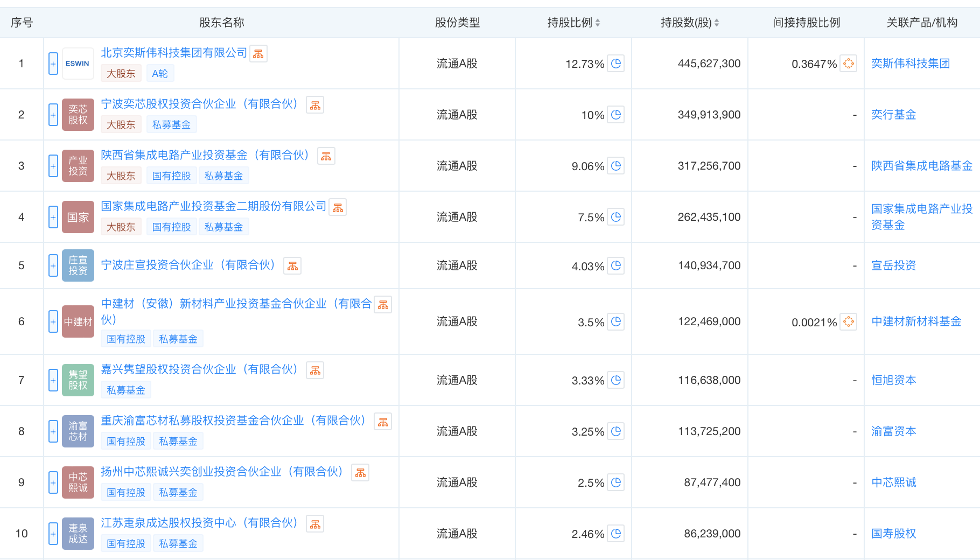This screenshot has height=560, width=980.
Task: Open equity structure icon for 重庆渝富芯材私募股权基金
Action: [383, 422]
